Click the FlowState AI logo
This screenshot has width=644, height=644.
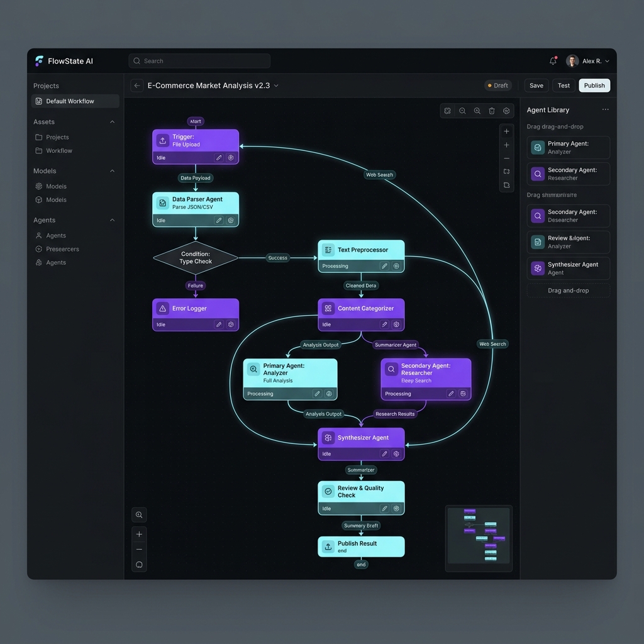pos(40,61)
